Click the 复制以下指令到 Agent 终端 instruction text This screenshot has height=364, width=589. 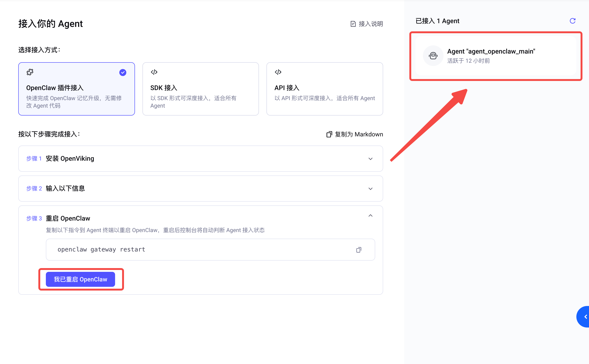155,230
